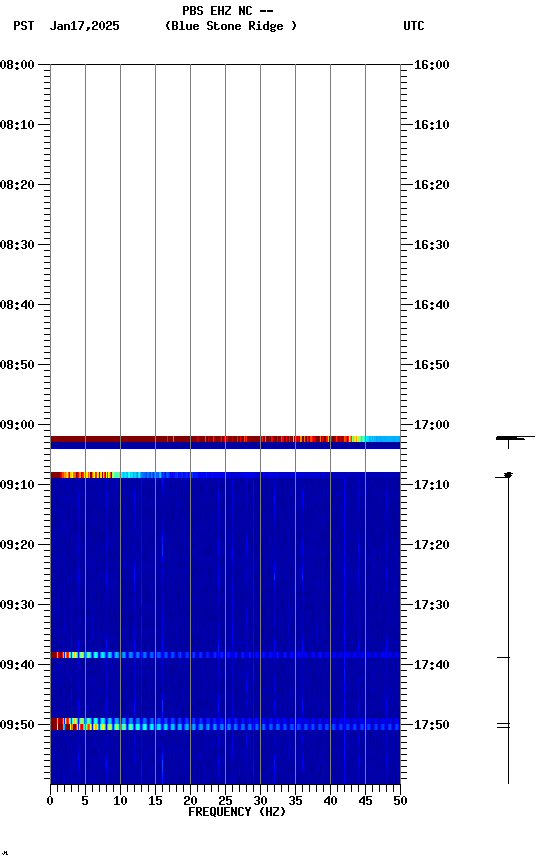Click the date 'Jan17,2025'
552x864 pixels.
pyautogui.click(x=84, y=26)
